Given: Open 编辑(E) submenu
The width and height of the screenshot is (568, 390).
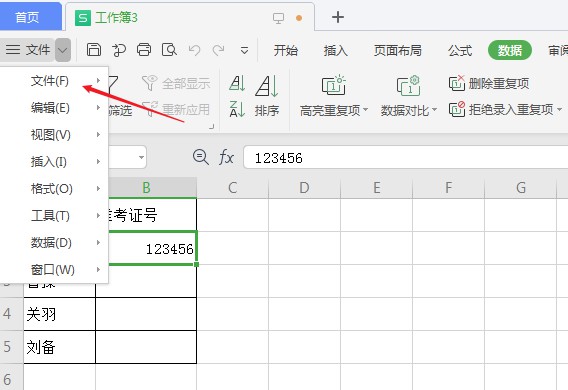Looking at the screenshot, I should [x=54, y=108].
